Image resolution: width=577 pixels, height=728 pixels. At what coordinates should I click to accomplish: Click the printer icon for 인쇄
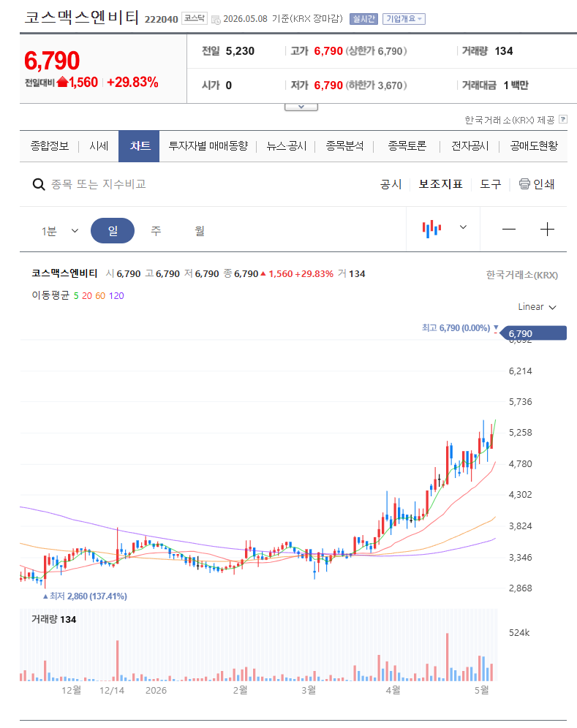(x=524, y=184)
